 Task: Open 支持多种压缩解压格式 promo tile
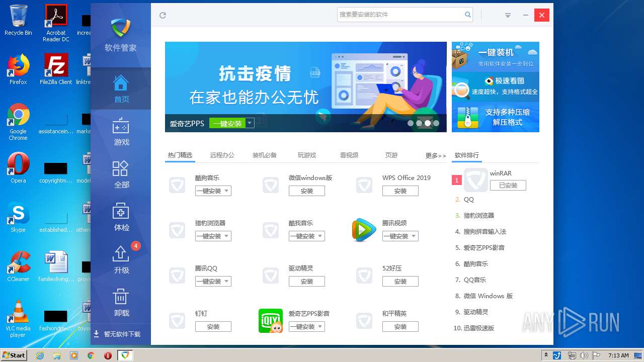496,117
